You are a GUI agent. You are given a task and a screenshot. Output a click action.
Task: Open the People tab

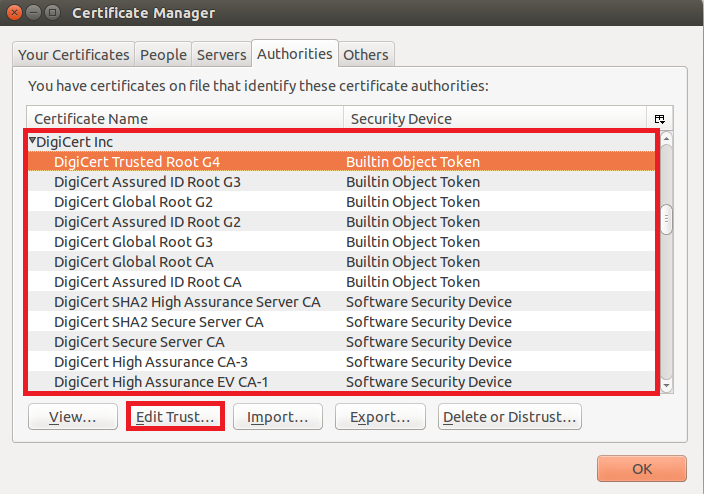[163, 55]
